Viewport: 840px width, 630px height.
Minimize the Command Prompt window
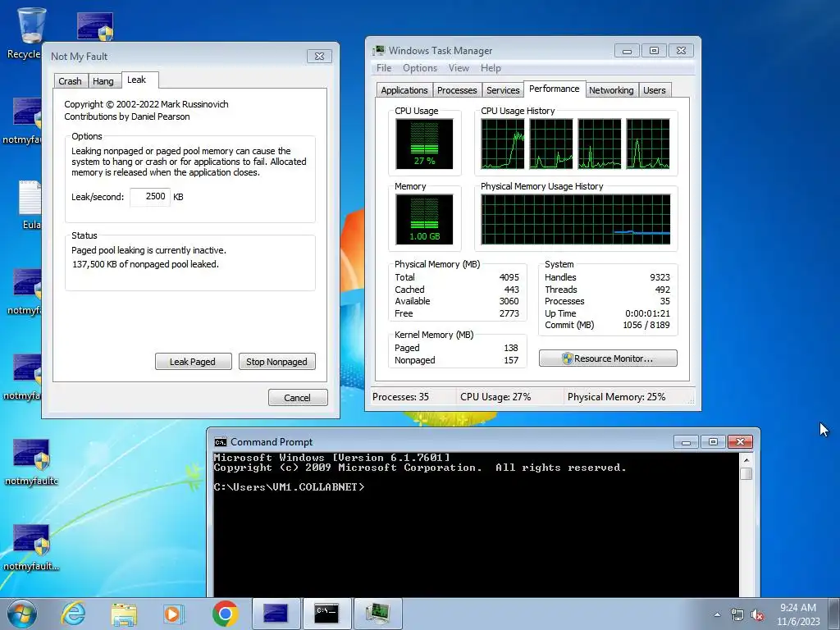point(687,442)
